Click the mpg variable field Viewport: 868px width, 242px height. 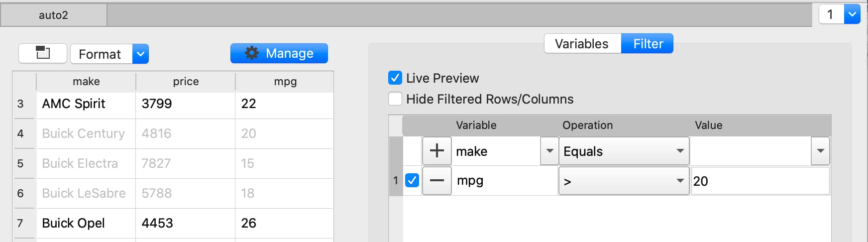[x=505, y=181]
